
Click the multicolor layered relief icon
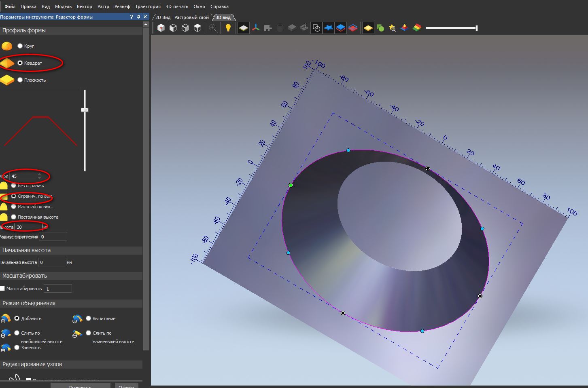[x=417, y=28]
